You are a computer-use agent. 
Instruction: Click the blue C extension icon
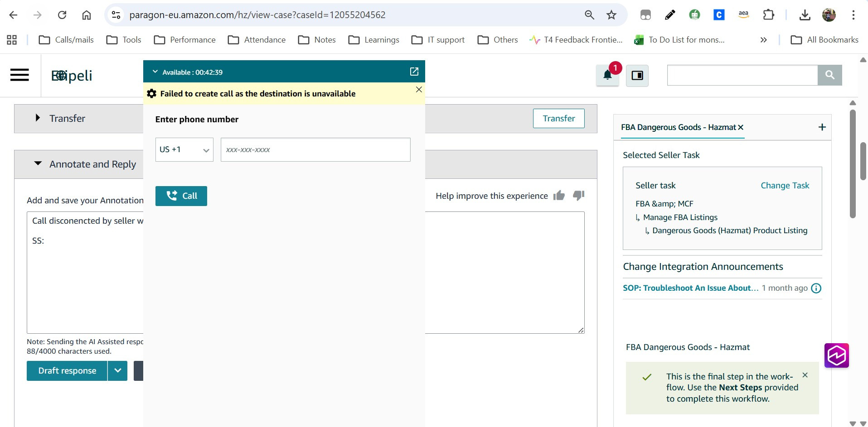(x=719, y=15)
